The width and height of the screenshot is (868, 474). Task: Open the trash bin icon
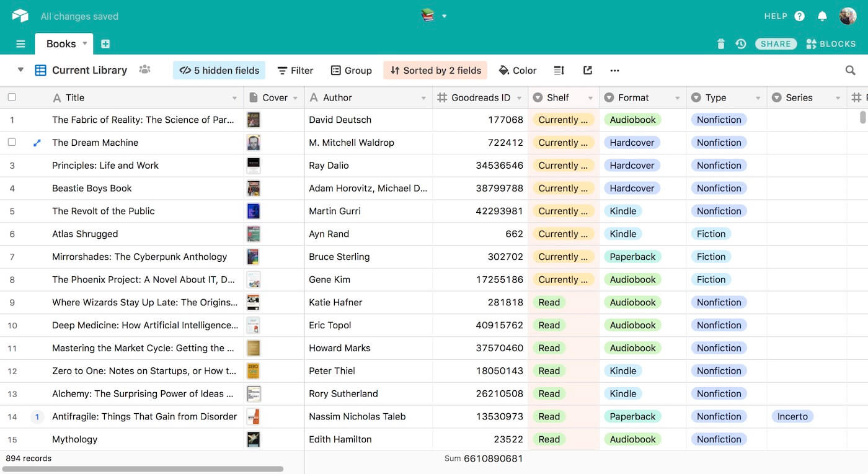(720, 44)
